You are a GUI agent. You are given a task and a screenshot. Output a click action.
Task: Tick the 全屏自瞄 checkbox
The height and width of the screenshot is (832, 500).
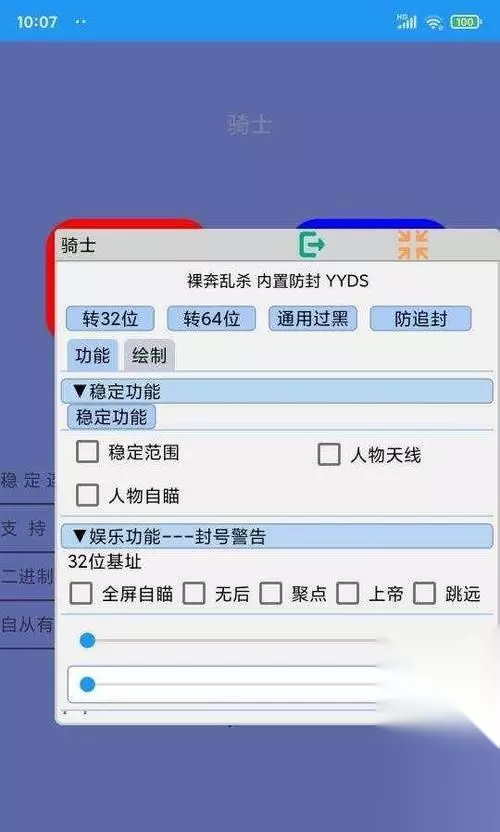click(x=81, y=593)
